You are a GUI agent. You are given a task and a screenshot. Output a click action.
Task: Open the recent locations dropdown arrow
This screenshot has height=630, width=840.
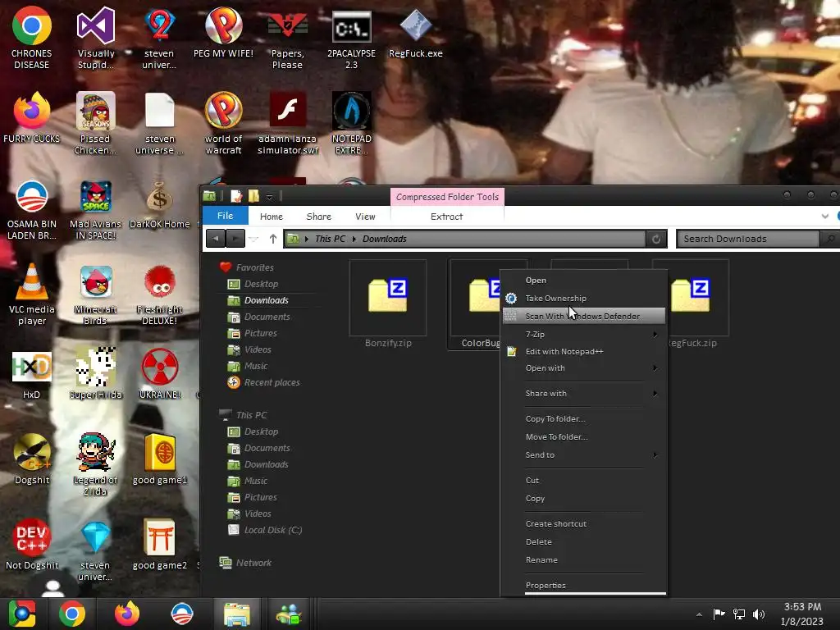point(254,239)
